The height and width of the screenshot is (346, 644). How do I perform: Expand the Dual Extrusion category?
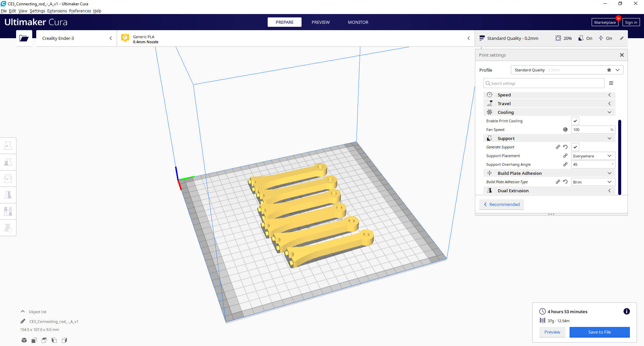click(x=549, y=191)
